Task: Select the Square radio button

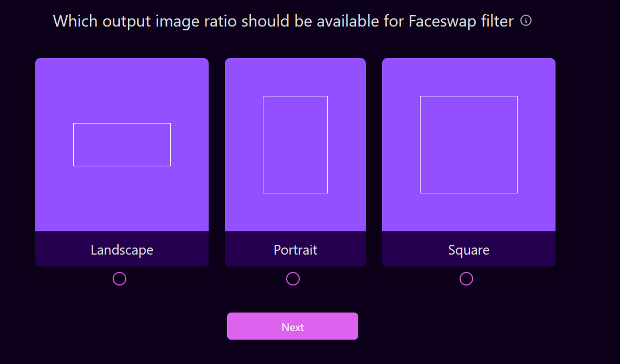Action: [466, 278]
